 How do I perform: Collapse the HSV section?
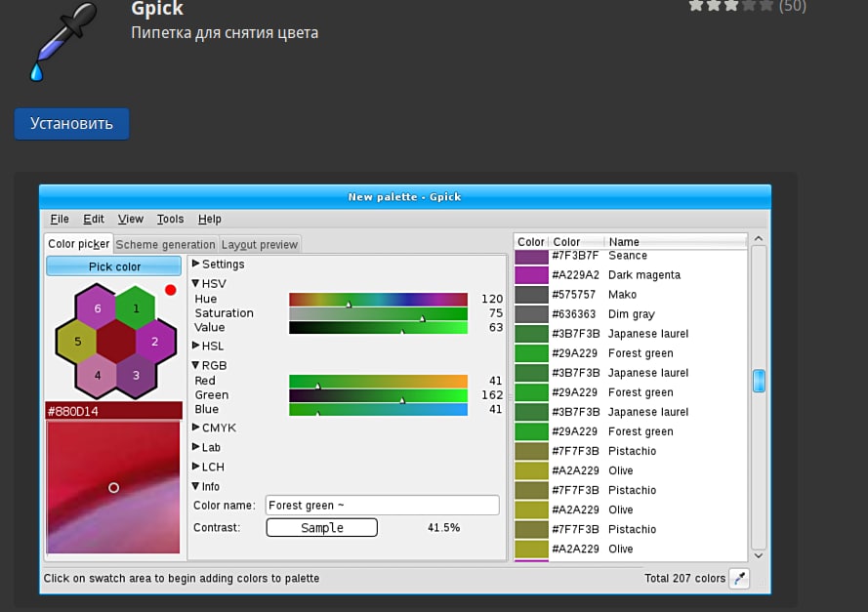(x=209, y=284)
